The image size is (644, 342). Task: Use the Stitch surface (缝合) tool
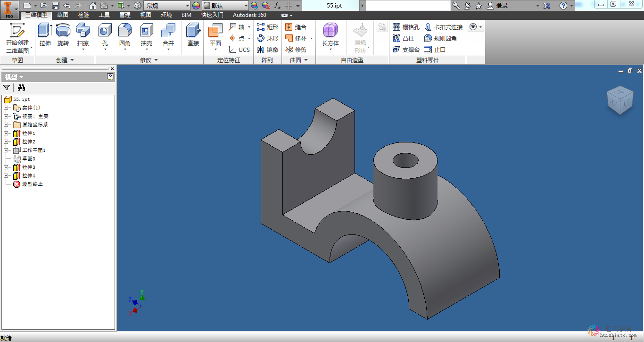(296, 27)
